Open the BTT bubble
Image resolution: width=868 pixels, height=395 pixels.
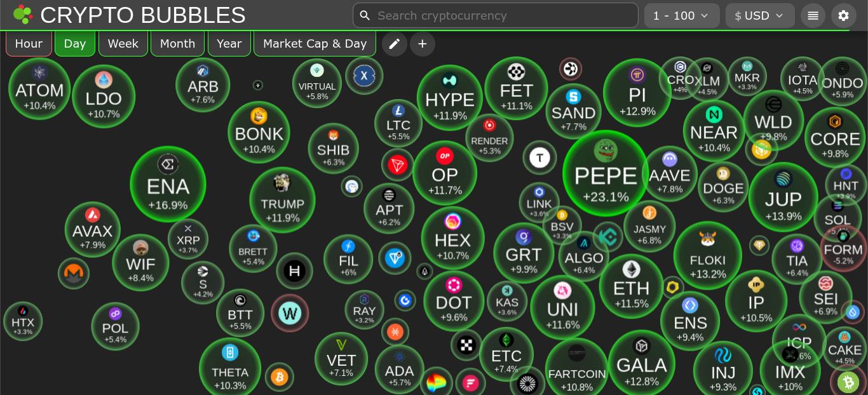click(240, 313)
